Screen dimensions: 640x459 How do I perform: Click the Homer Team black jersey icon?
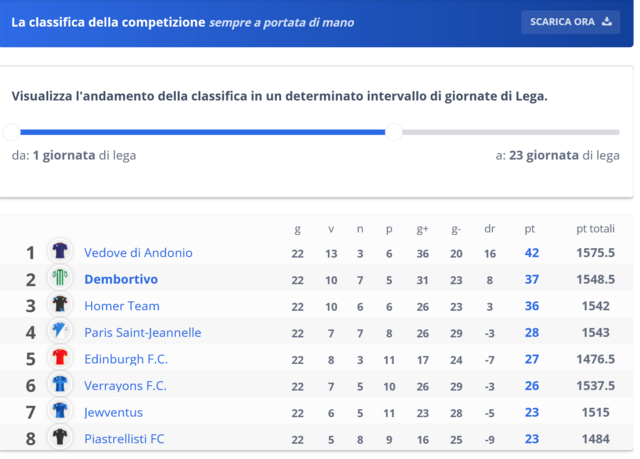click(x=60, y=304)
